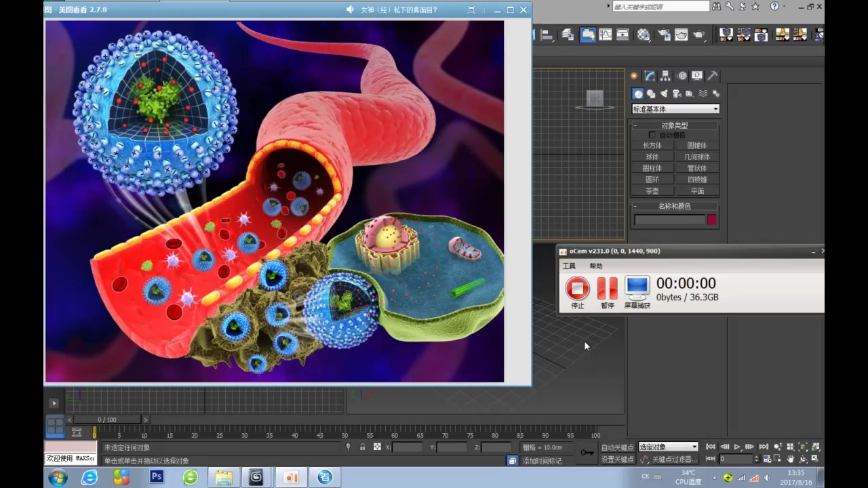Step to the next frame
This screenshot has width=868, height=488.
(x=750, y=447)
